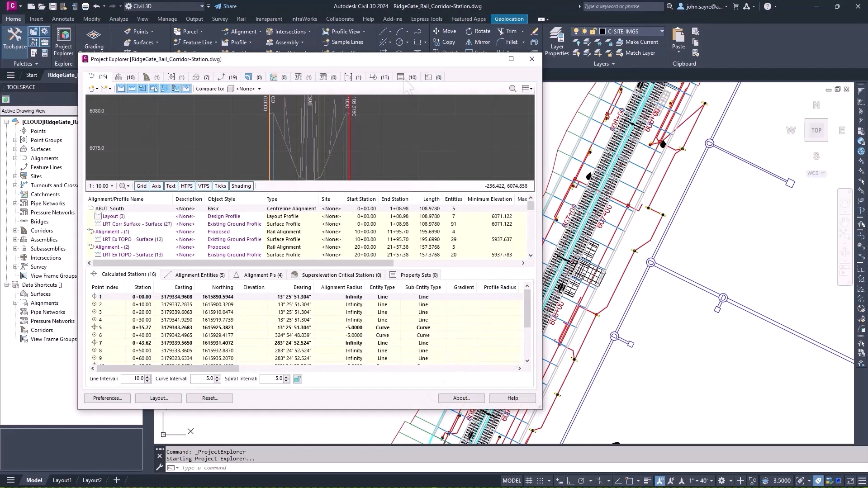
Task: Click the Preferences... button
Action: 107,398
